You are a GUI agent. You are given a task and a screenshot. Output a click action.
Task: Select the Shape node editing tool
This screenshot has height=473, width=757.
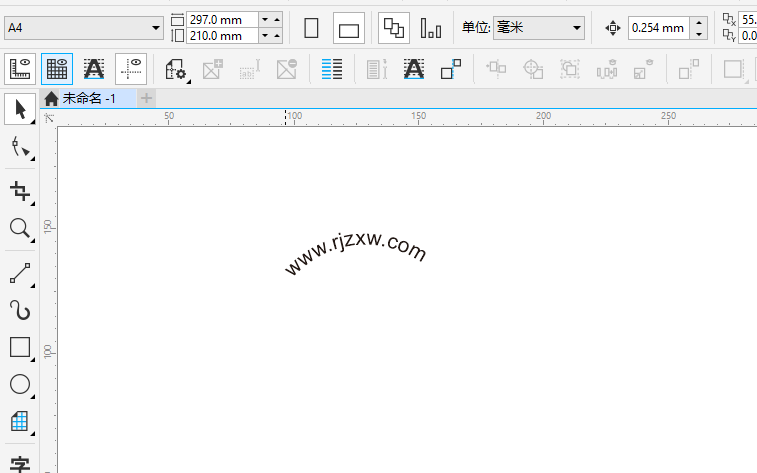pos(20,148)
